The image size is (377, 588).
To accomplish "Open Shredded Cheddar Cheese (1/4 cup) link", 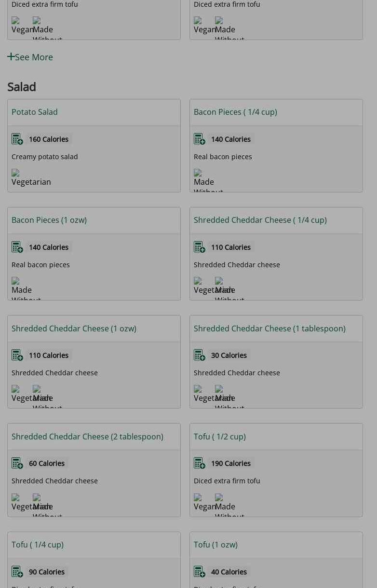I will [260, 220].
